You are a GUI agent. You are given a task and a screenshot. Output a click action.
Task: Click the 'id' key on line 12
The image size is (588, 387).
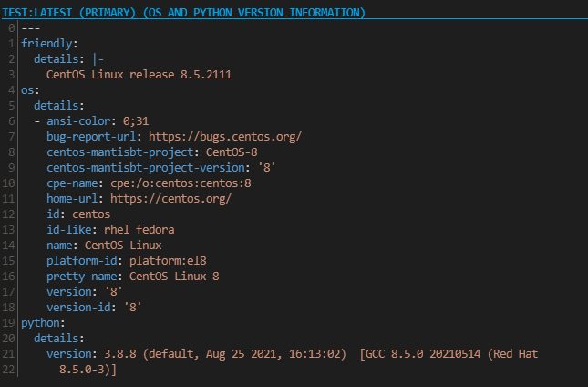pos(53,214)
